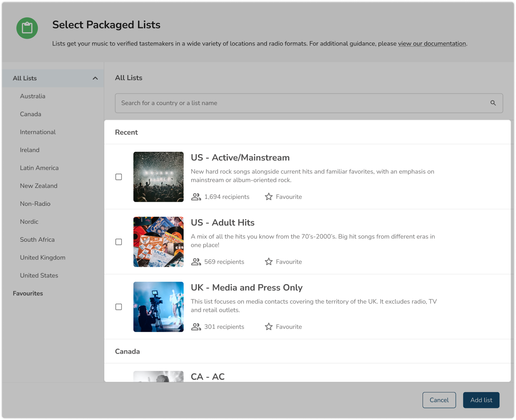Open the view our documentation link

click(432, 44)
